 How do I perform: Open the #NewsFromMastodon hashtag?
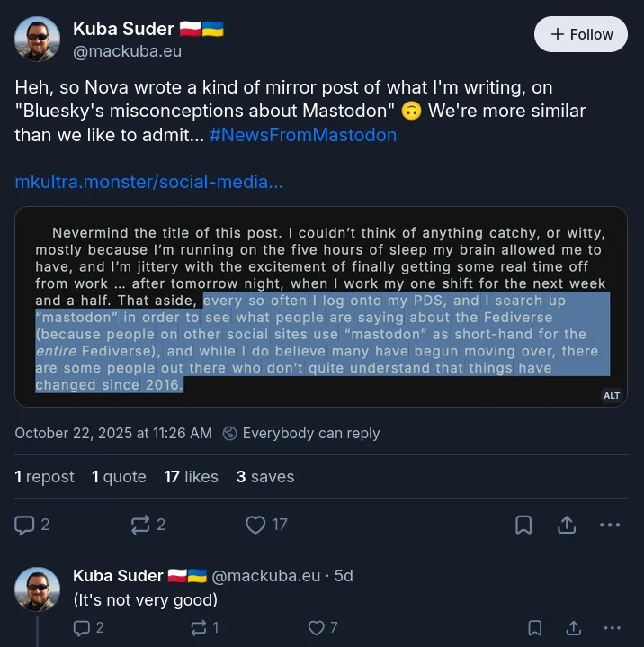point(303,135)
